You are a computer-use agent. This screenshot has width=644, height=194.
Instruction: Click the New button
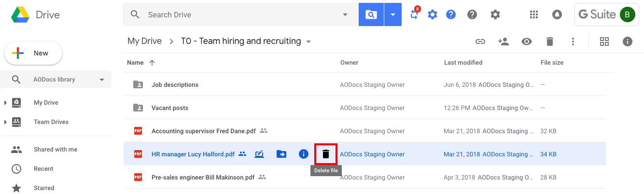pos(33,53)
